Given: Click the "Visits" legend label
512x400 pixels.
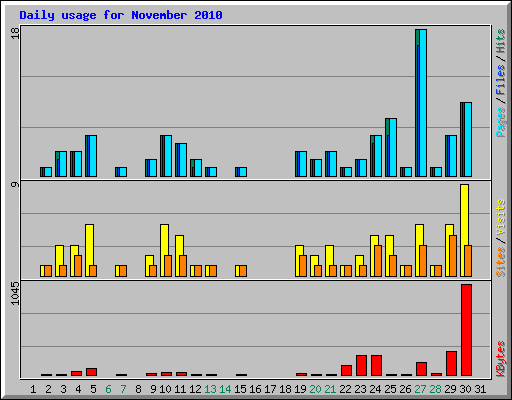Looking at the screenshot, I should [501, 217].
